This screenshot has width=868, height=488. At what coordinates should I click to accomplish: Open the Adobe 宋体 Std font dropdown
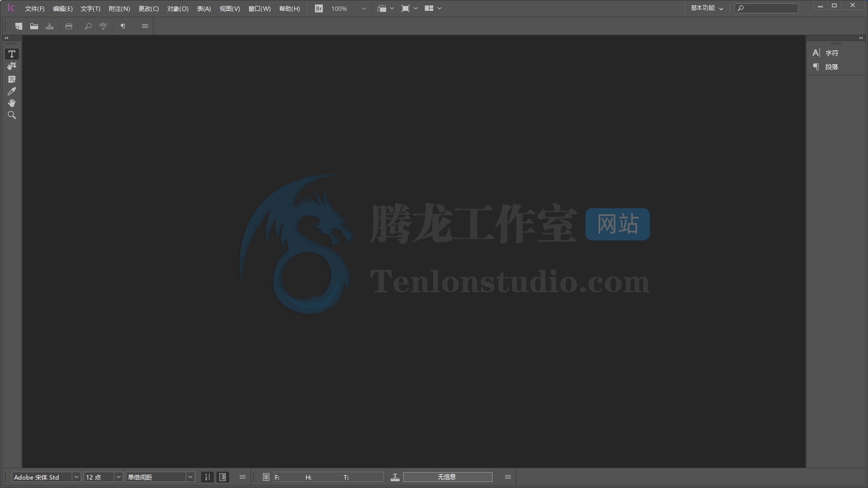(x=76, y=477)
